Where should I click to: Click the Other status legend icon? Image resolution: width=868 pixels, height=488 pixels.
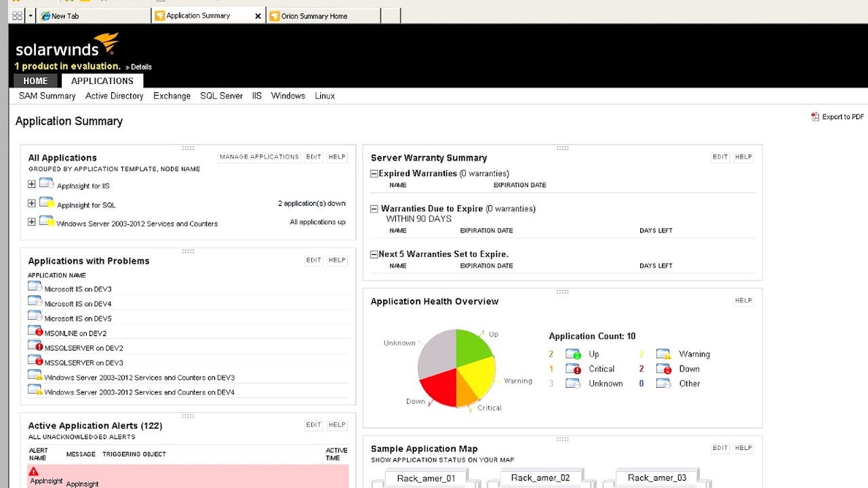[x=663, y=383]
